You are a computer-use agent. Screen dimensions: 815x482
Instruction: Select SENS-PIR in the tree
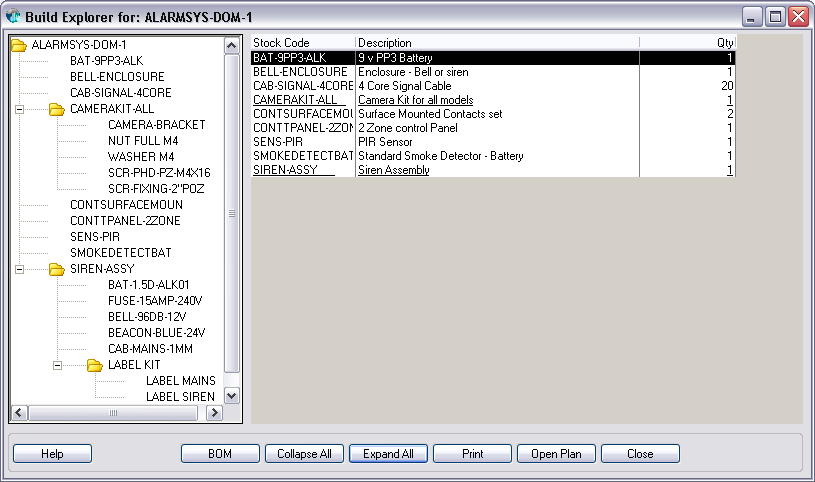click(x=95, y=237)
